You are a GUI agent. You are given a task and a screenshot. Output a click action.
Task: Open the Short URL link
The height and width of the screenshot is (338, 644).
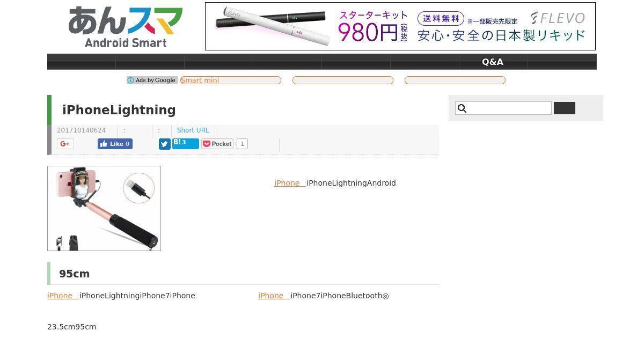click(193, 130)
